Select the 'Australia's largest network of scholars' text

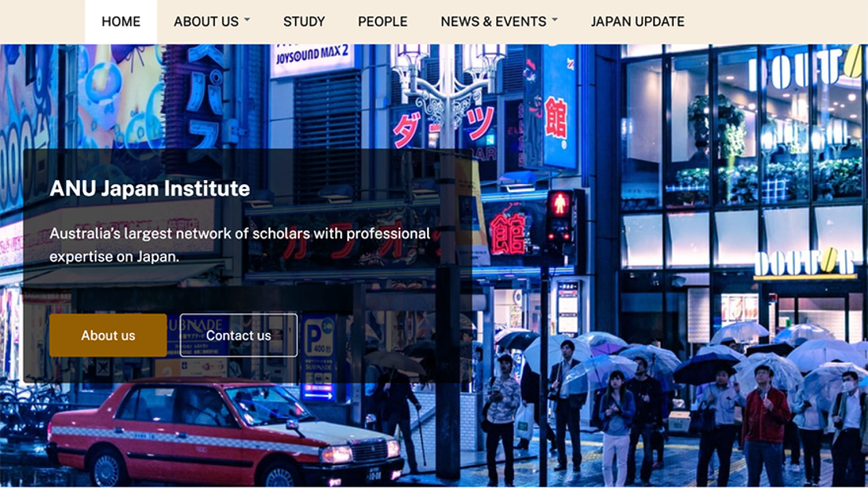[x=240, y=245]
